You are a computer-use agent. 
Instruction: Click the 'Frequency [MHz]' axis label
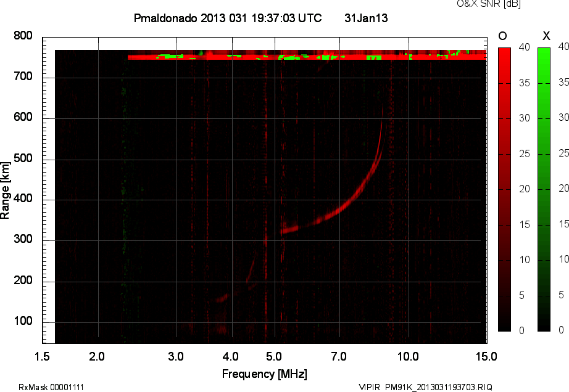click(x=265, y=374)
